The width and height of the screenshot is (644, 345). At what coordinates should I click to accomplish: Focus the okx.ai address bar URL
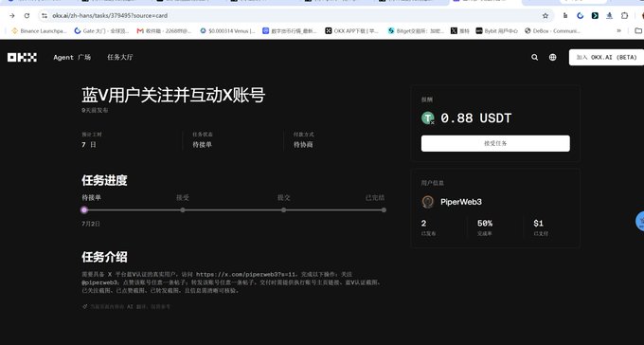(x=110, y=15)
